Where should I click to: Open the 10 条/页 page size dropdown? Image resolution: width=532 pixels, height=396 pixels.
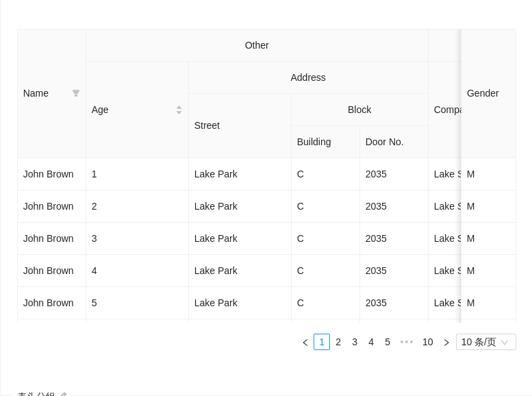(x=485, y=342)
